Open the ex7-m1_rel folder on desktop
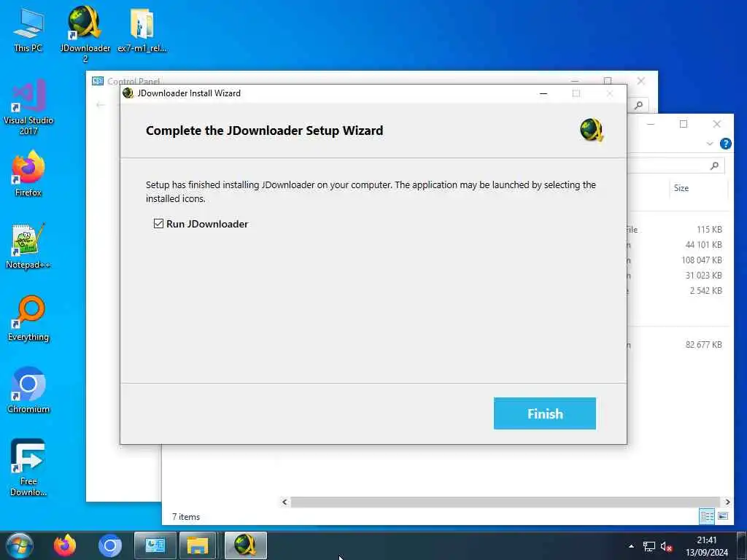 [x=142, y=30]
